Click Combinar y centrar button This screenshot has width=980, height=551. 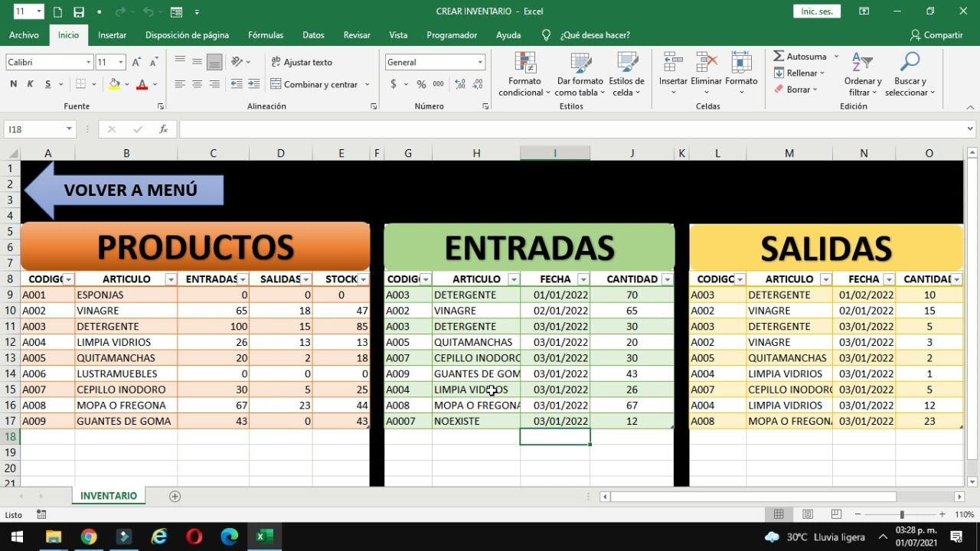[x=314, y=84]
